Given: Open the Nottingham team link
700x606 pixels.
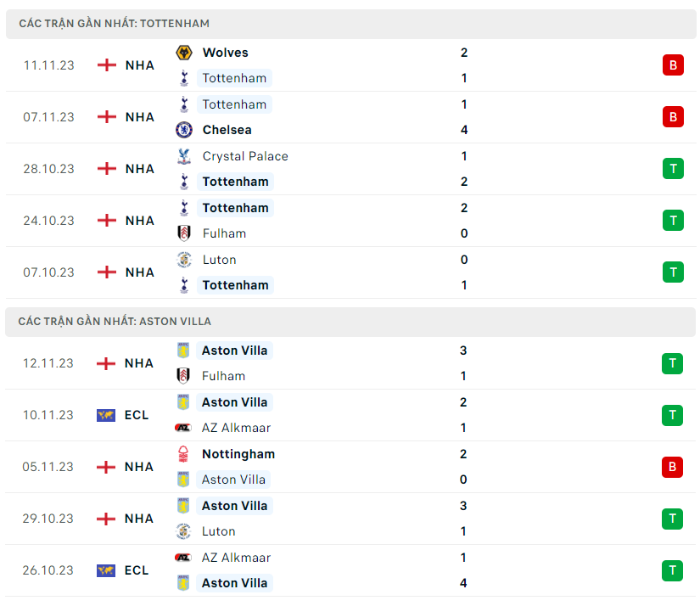Looking at the screenshot, I should (238, 454).
